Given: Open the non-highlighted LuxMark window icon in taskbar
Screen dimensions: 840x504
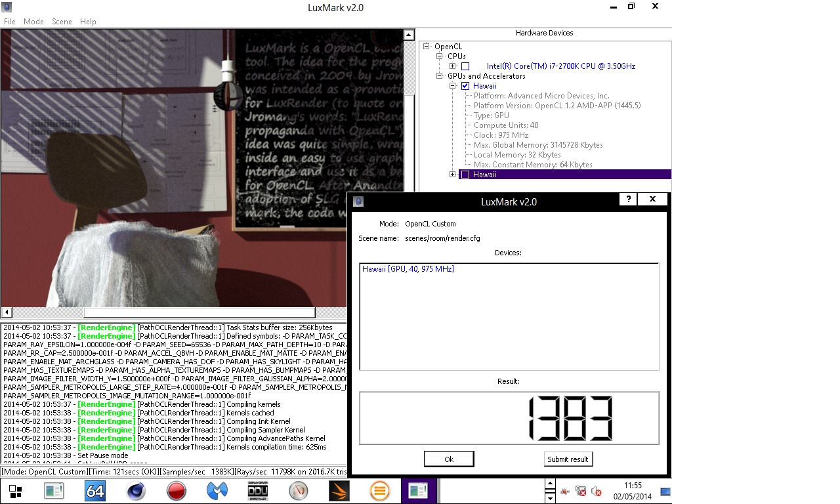Looking at the screenshot, I should pyautogui.click(x=54, y=491).
